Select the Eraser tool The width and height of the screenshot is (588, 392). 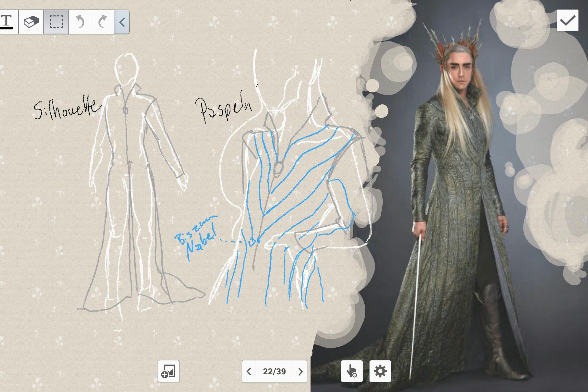[31, 22]
